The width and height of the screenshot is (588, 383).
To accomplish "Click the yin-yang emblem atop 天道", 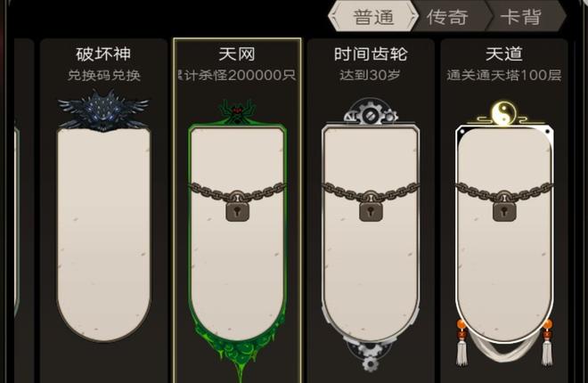I will 503,113.
